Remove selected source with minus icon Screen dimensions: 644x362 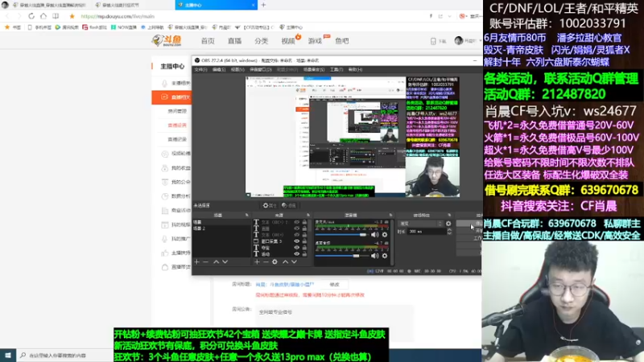point(266,262)
